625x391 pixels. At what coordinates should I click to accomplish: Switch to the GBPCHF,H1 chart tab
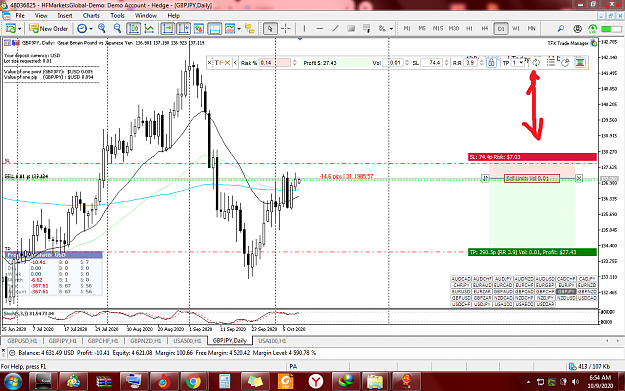click(x=103, y=341)
